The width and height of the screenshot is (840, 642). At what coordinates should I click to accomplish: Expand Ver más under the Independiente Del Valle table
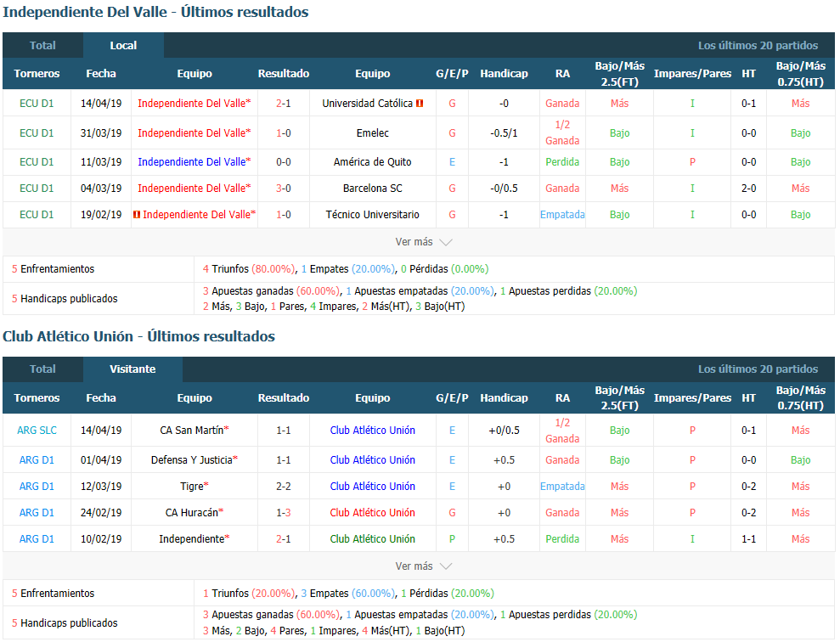424,242
